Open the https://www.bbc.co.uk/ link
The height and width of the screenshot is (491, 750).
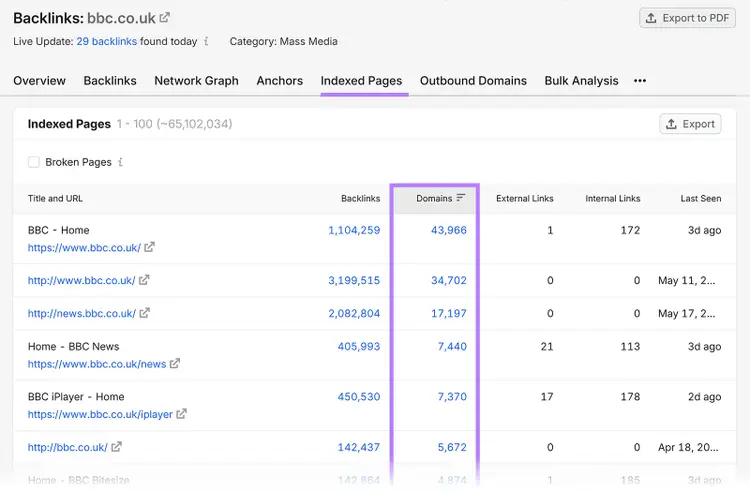point(84,248)
